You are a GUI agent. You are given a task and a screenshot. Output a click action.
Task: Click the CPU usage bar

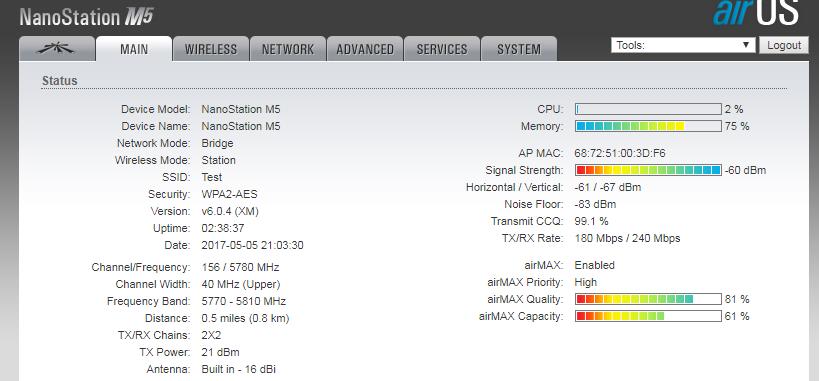[648, 109]
